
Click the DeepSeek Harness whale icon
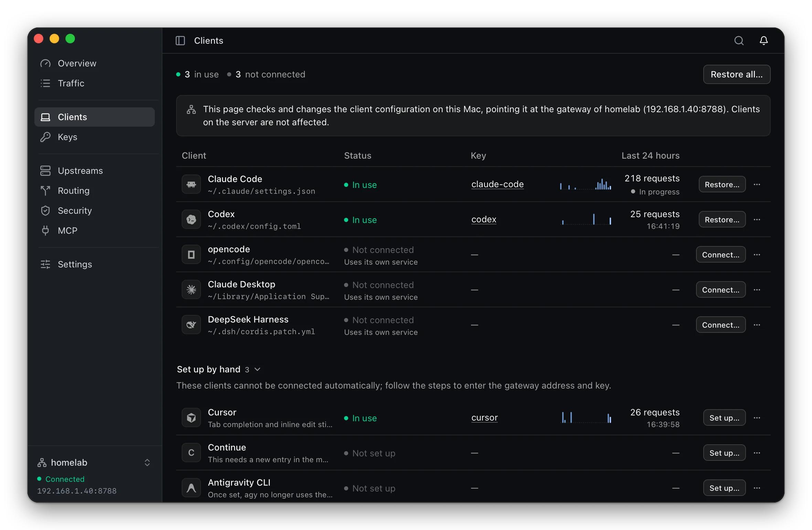[191, 325]
